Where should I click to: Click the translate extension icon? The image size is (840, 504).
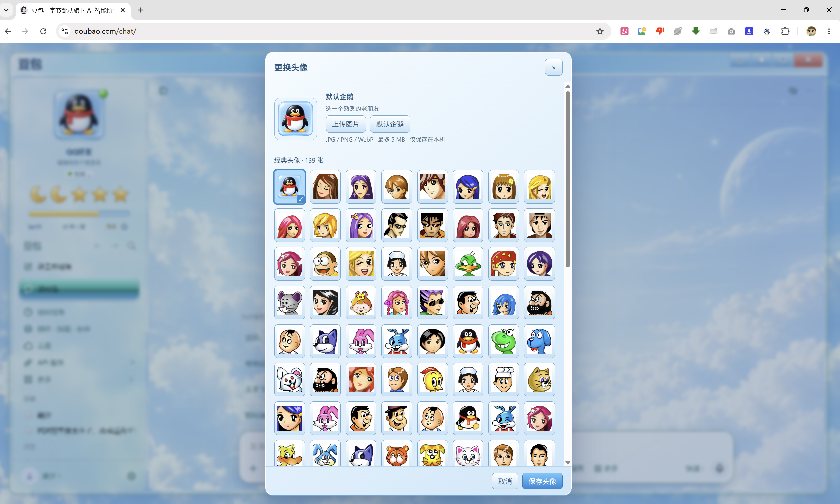624,31
